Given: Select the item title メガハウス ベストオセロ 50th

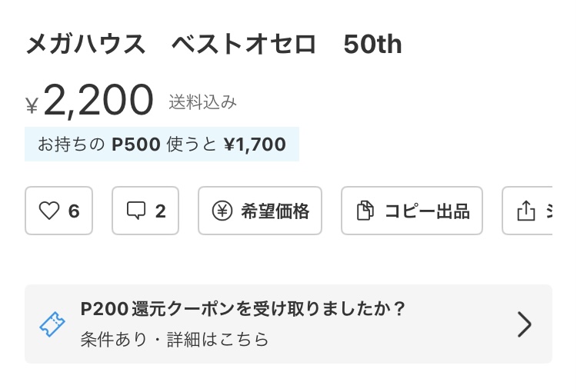Looking at the screenshot, I should 214,45.
